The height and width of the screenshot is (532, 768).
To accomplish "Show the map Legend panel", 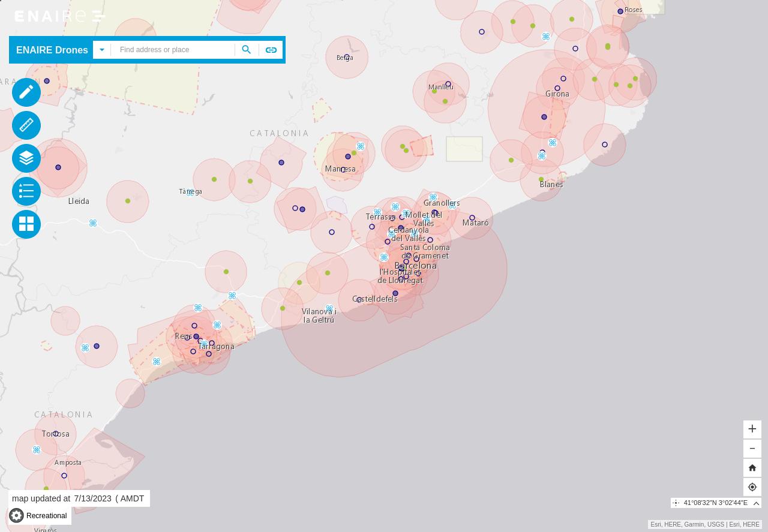I will click(x=26, y=191).
